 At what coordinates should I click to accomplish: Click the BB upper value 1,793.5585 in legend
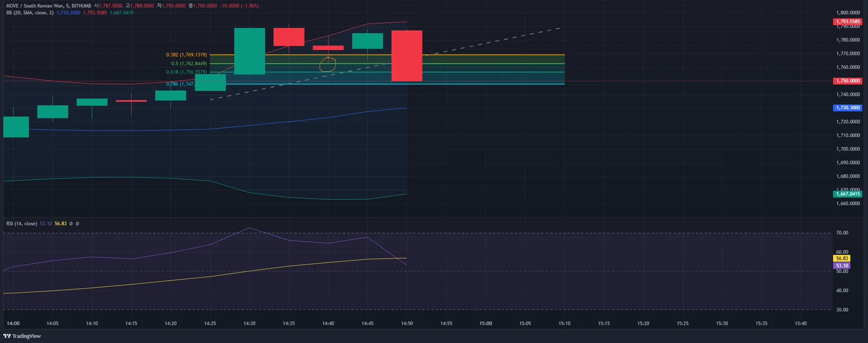[95, 13]
